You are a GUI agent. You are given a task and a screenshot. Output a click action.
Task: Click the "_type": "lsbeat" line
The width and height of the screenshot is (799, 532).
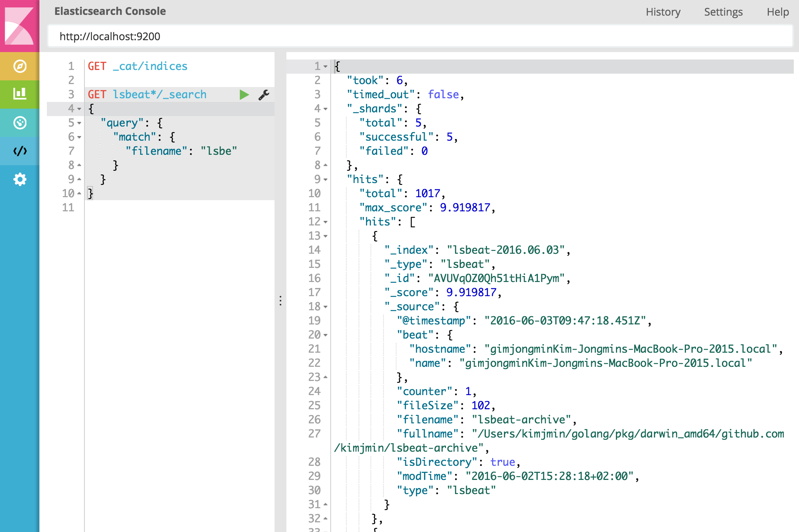(440, 264)
